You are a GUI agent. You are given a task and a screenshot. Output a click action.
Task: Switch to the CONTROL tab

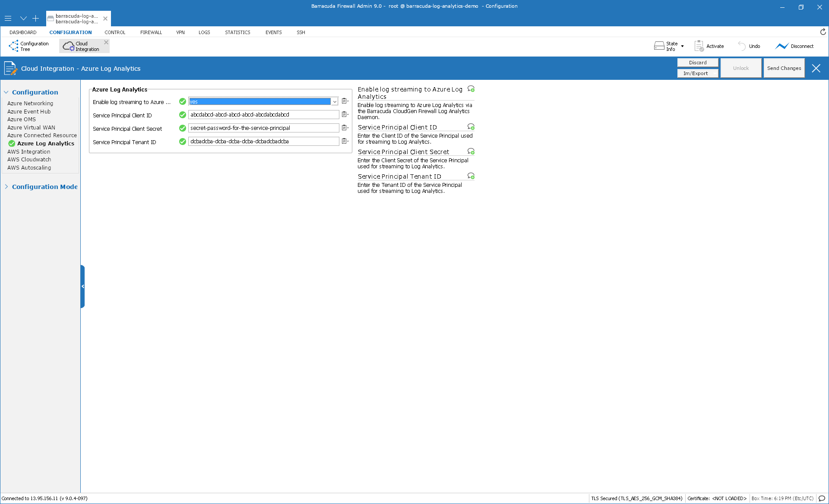click(x=115, y=32)
